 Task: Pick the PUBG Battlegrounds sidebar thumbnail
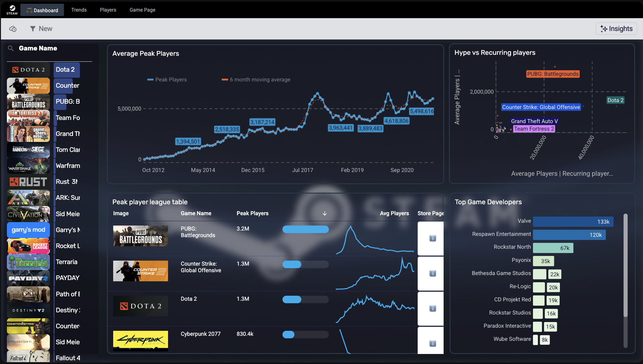click(x=28, y=101)
